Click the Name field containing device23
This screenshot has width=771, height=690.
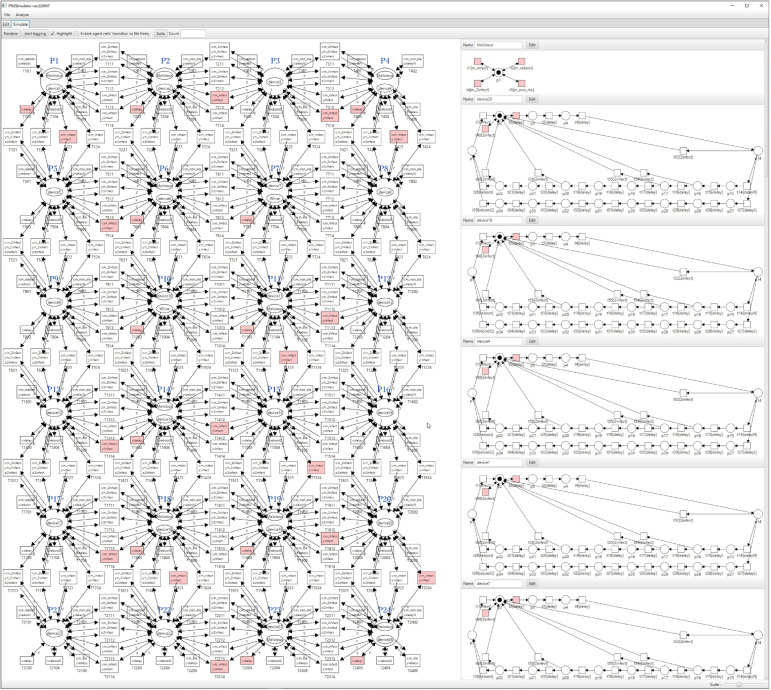tap(498, 99)
